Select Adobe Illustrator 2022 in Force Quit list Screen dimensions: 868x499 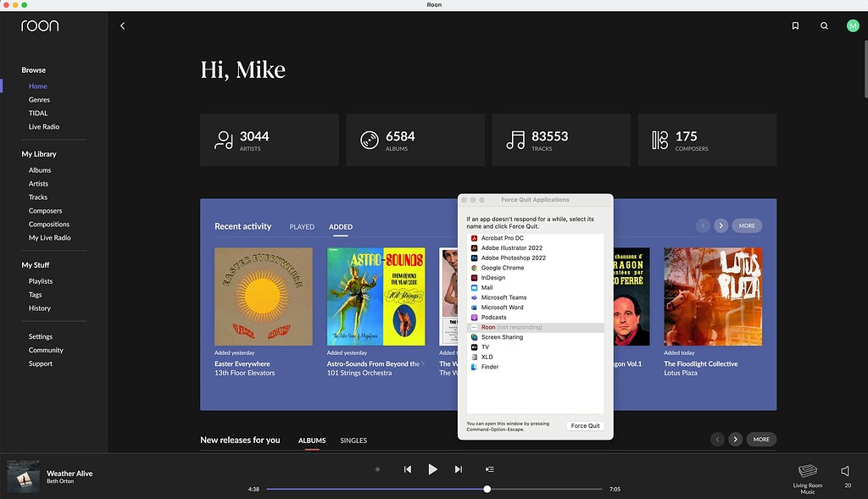(536, 248)
